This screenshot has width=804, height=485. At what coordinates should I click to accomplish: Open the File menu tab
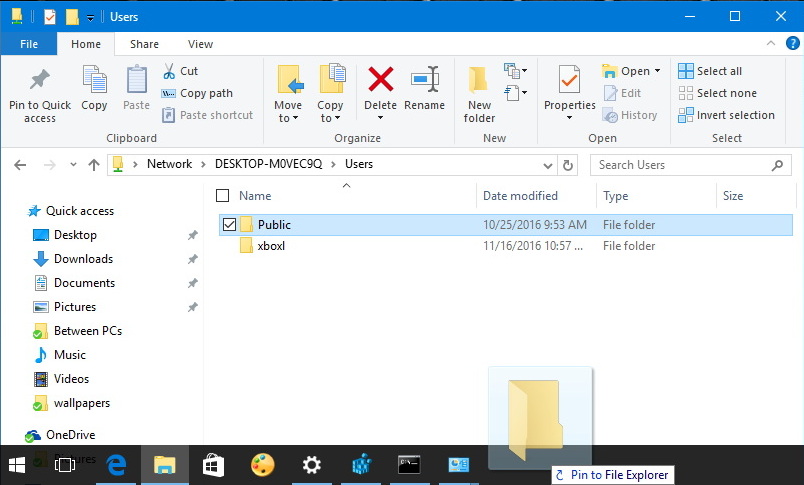29,44
